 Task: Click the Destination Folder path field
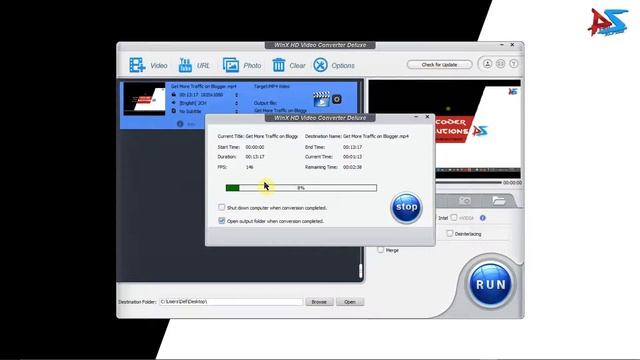pyautogui.click(x=231, y=302)
